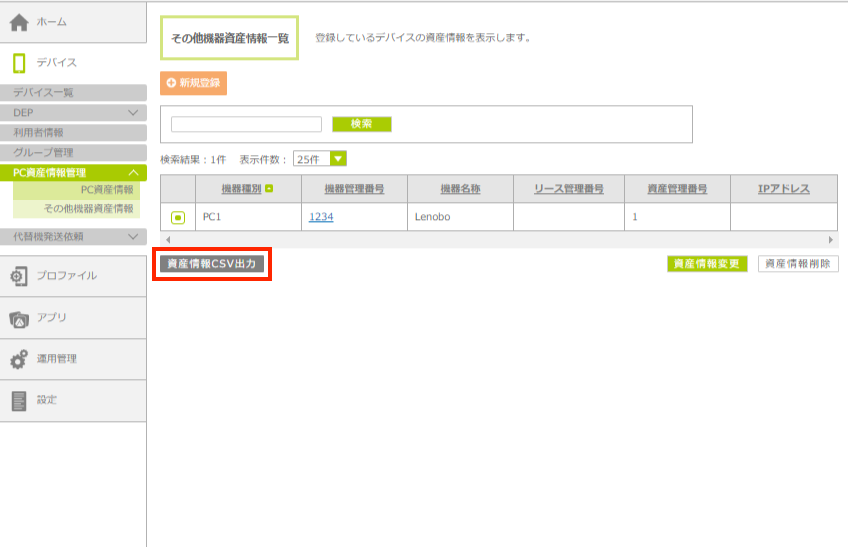This screenshot has width=848, height=547.
Task: Click the プロファイル gear document icon
Action: tap(19, 275)
